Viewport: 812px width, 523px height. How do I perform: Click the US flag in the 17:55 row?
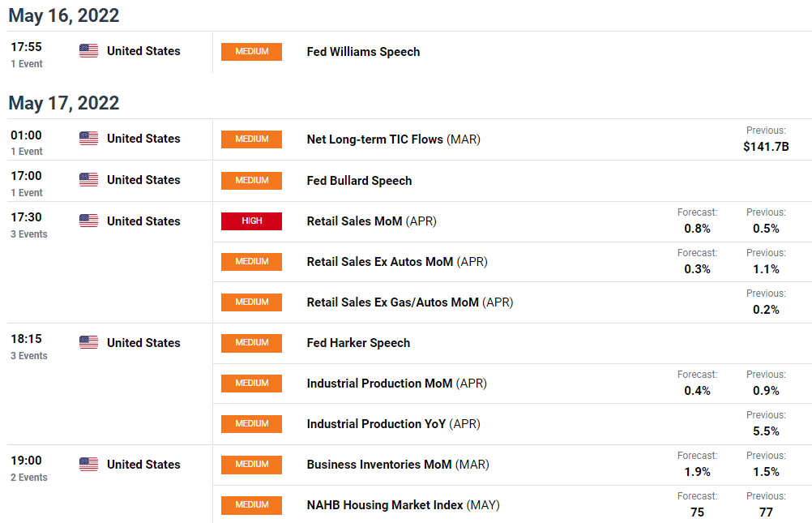[x=88, y=51]
